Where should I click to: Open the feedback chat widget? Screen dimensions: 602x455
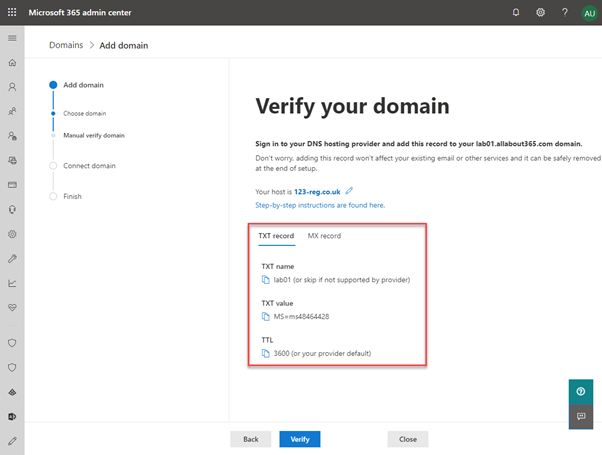coord(580,416)
